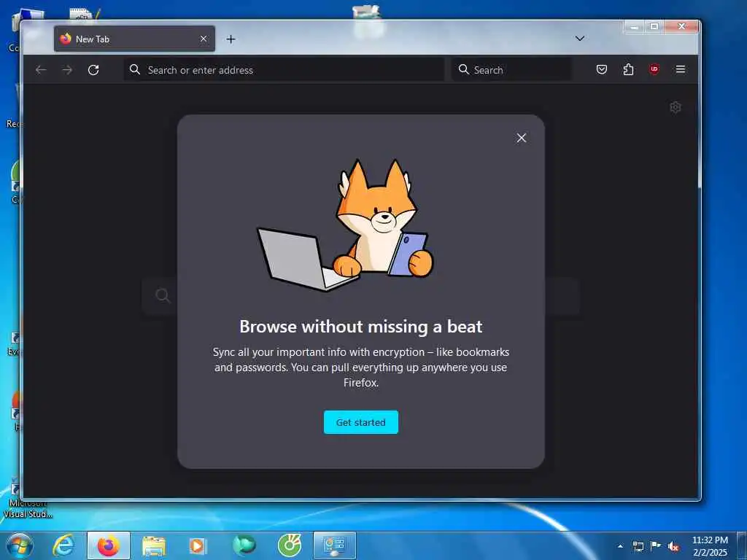Screen dimensions: 747x560
Task: Focus the Search or enter address bar
Action: point(284,69)
